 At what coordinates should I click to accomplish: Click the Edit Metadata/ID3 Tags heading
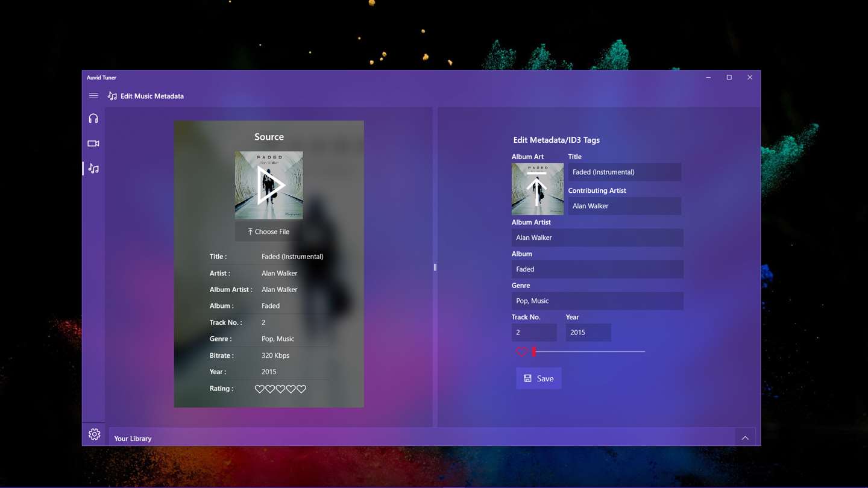556,140
